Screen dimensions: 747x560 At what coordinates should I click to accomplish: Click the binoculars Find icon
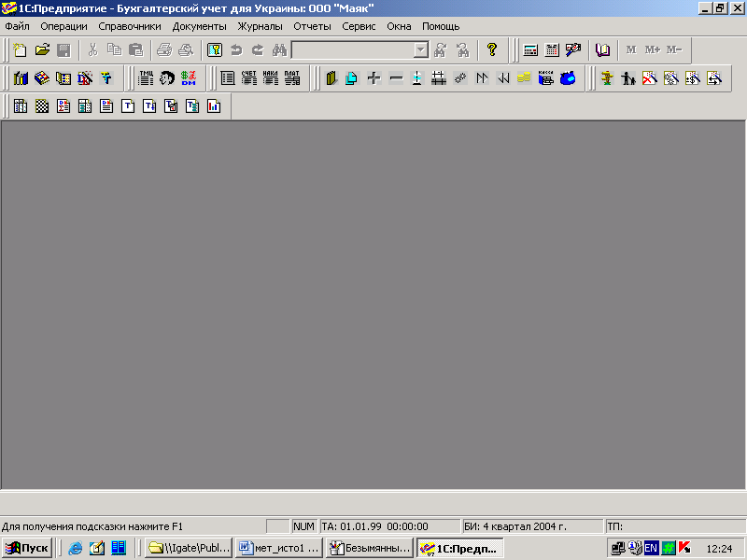coord(279,50)
